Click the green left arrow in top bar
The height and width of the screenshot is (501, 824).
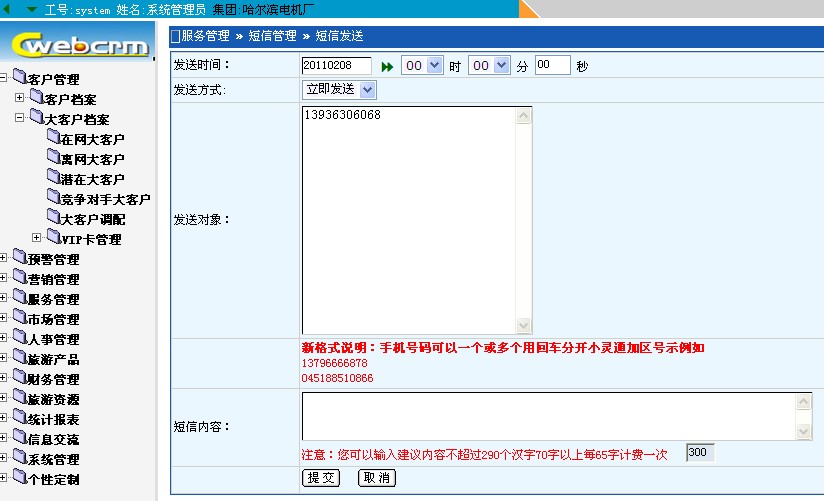8,9
